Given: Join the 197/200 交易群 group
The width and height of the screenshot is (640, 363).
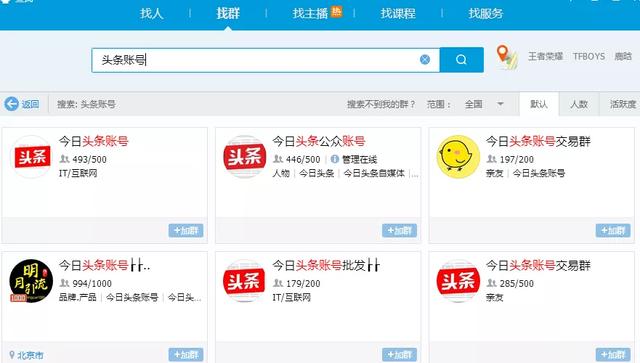Looking at the screenshot, I should pyautogui.click(x=613, y=231).
